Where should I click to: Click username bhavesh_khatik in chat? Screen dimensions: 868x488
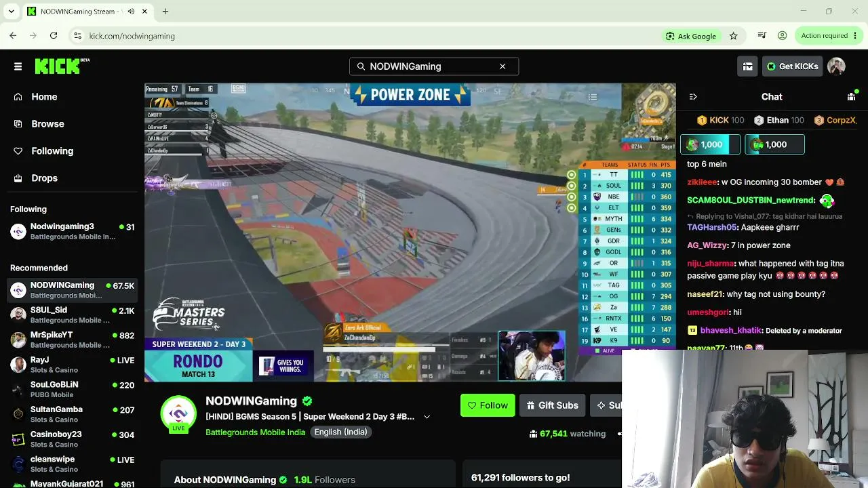tap(731, 331)
